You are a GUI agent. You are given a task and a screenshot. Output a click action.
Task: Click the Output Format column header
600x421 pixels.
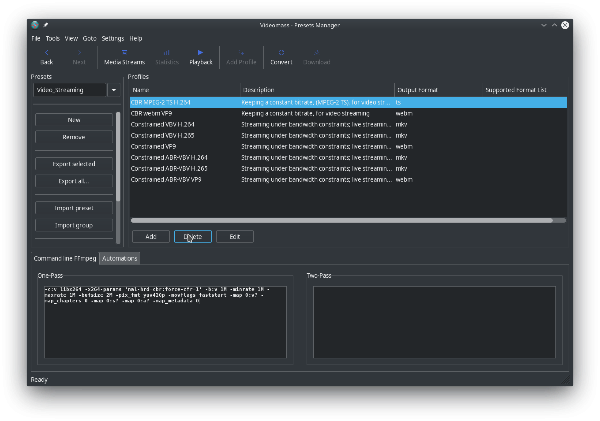pyautogui.click(x=418, y=90)
